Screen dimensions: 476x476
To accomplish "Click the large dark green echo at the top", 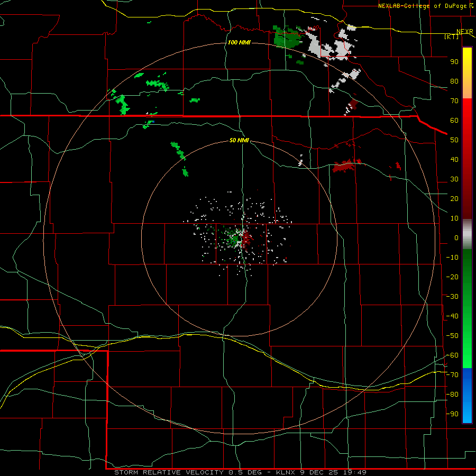I will coord(287,38).
